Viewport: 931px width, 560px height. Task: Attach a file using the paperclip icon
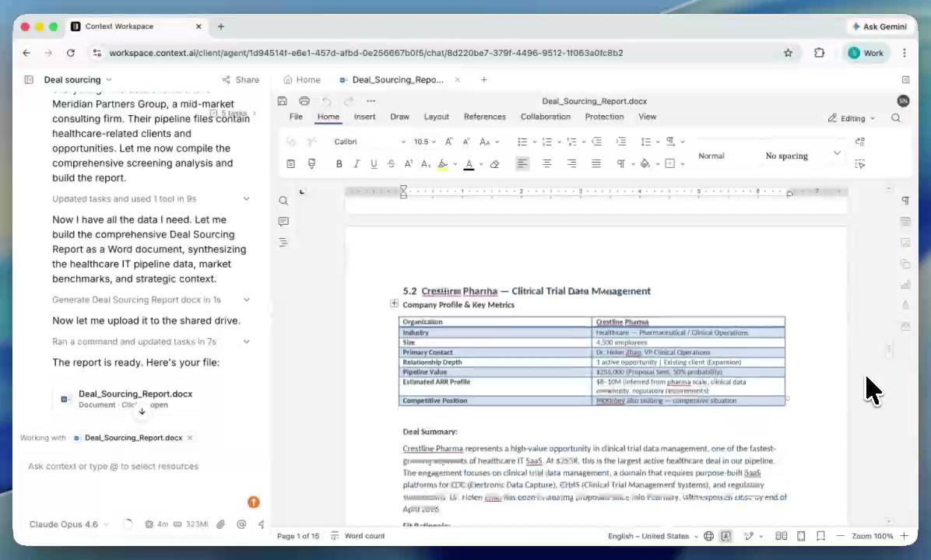[221, 524]
